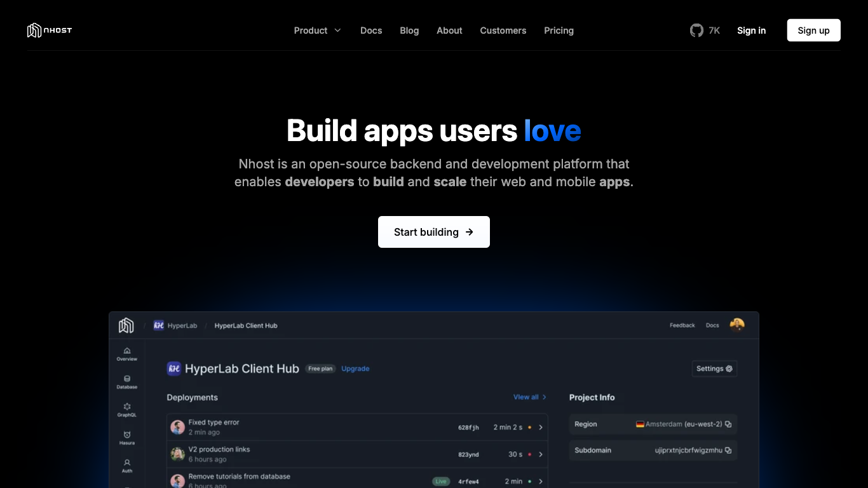Click the Sign in link

(x=751, y=30)
